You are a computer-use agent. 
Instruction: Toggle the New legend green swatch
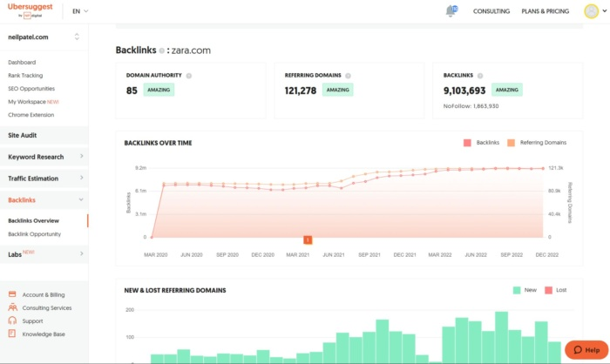[517, 290]
